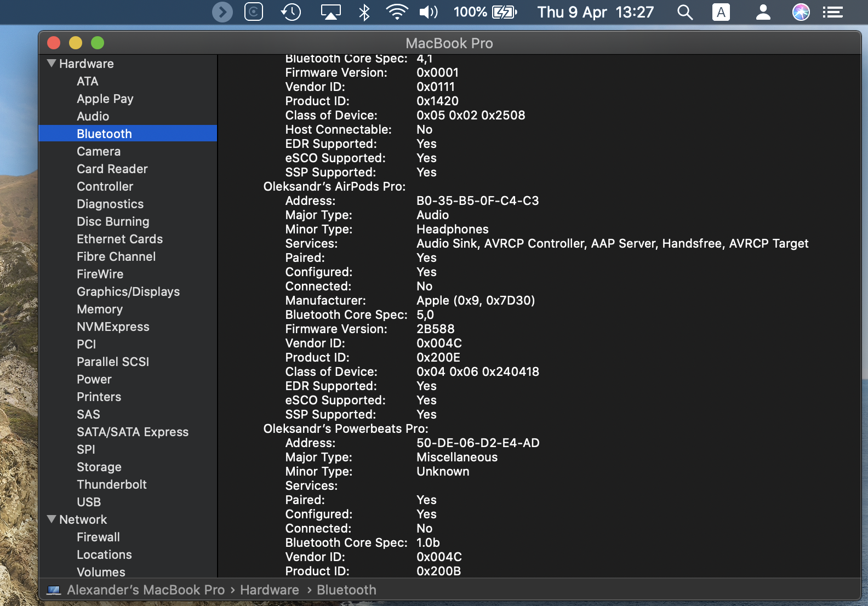Collapse the Network section triangle
Image resolution: width=868 pixels, height=606 pixels.
click(x=52, y=519)
